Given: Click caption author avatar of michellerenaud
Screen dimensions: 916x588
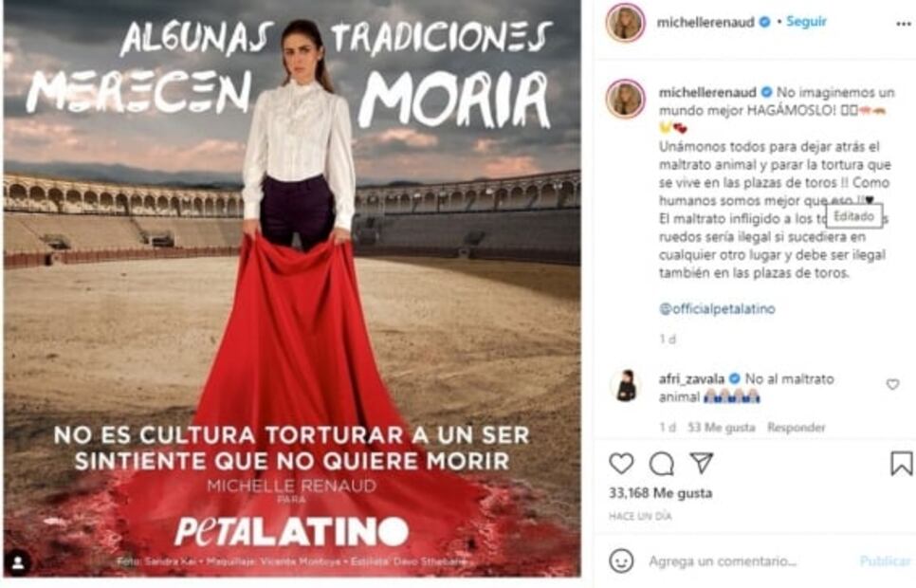Looking at the screenshot, I should (x=626, y=99).
